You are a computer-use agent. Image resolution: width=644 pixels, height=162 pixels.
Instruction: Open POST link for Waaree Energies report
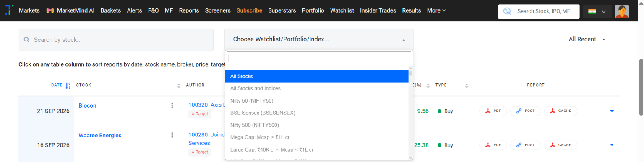click(525, 145)
